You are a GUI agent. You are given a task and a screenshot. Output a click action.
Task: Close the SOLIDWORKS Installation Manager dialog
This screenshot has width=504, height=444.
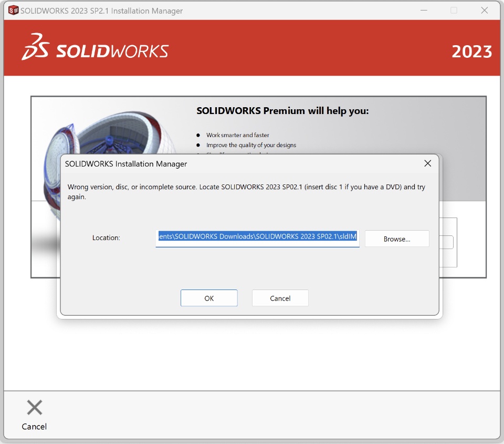427,163
